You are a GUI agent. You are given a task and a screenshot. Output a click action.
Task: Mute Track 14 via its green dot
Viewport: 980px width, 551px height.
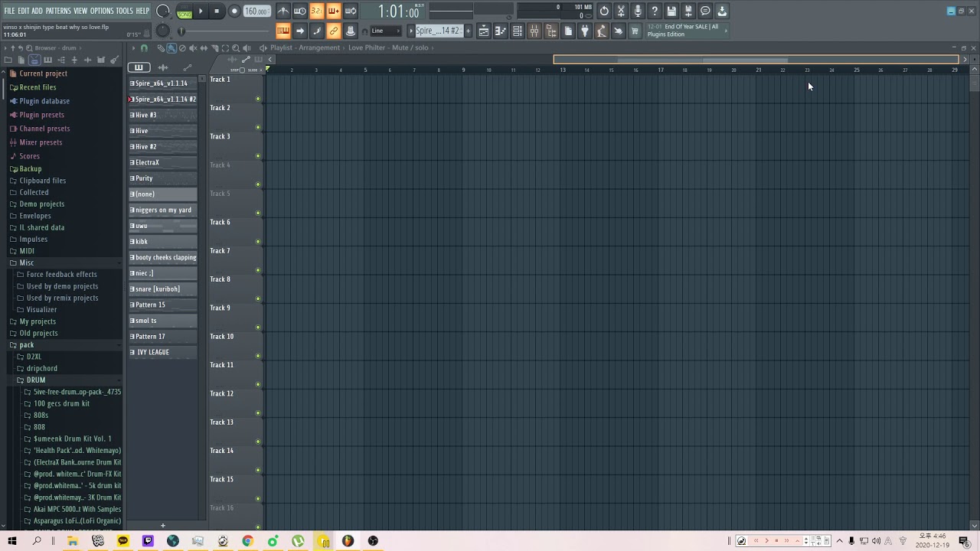[x=258, y=470]
